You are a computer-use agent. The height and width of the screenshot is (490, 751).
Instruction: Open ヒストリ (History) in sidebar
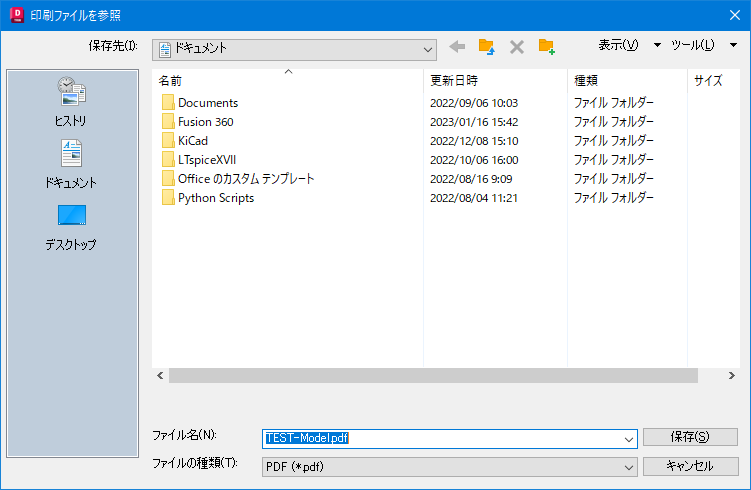(x=71, y=102)
